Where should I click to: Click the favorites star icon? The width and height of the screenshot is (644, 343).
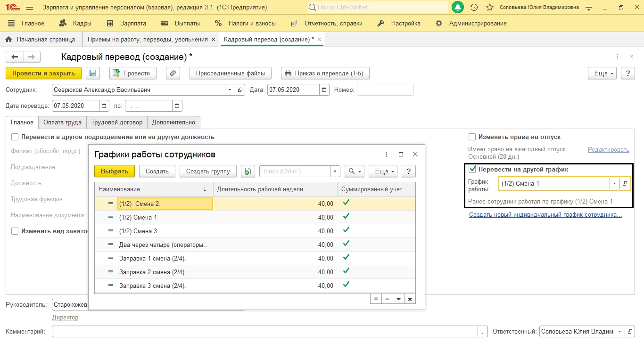(x=490, y=8)
